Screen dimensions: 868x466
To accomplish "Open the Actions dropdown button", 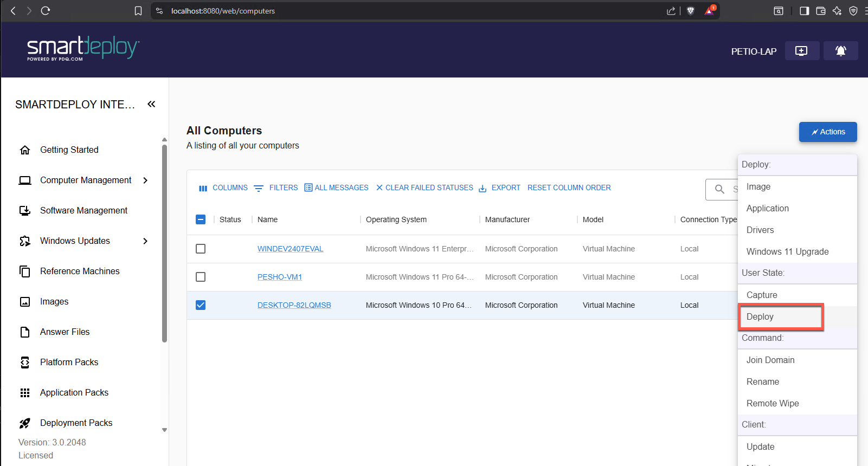I will pos(827,132).
